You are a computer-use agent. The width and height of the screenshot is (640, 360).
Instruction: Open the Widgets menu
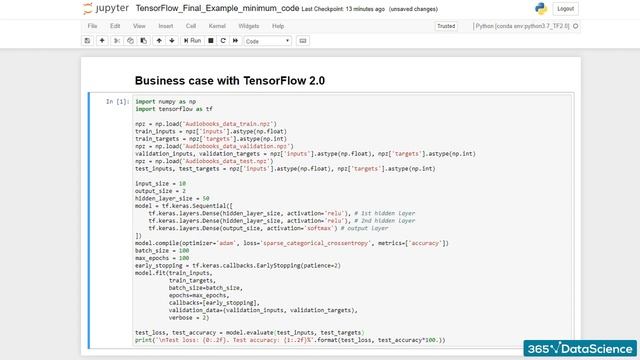click(x=249, y=26)
